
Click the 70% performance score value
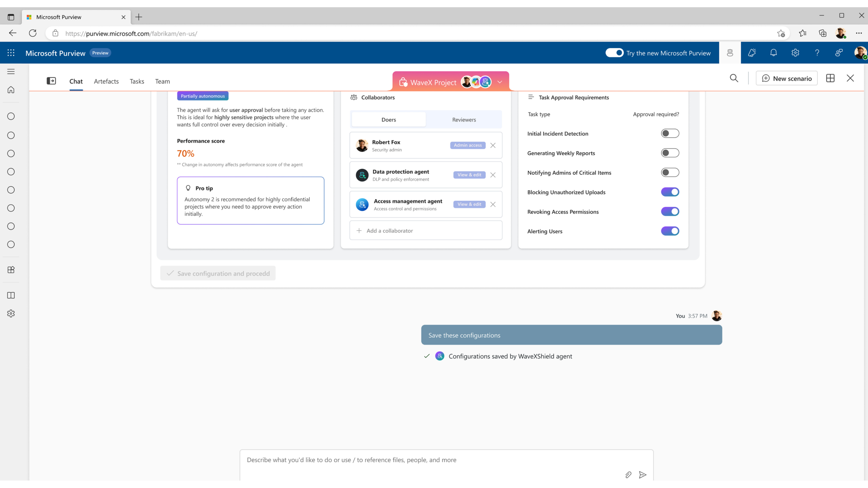pos(185,154)
